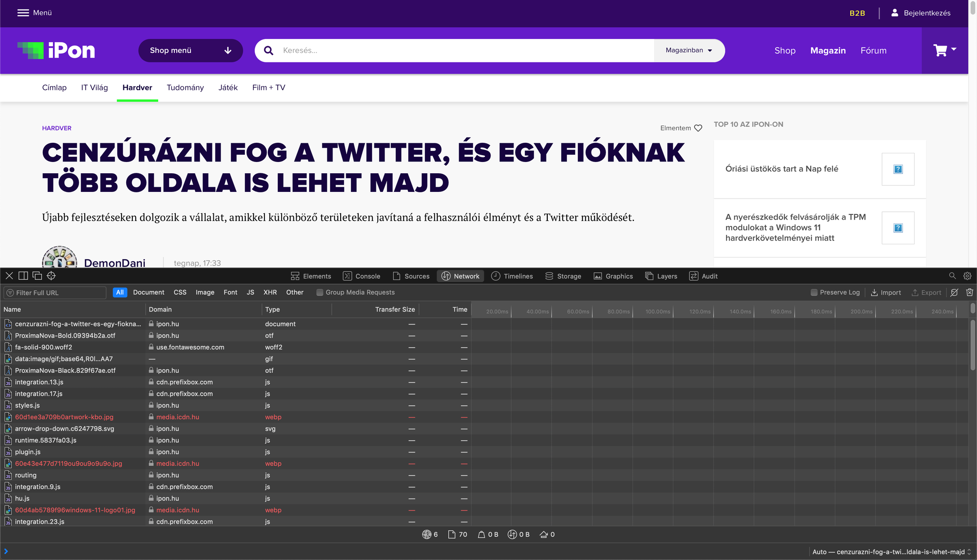This screenshot has height=560, width=977.
Task: Filter network by JS
Action: click(x=251, y=292)
